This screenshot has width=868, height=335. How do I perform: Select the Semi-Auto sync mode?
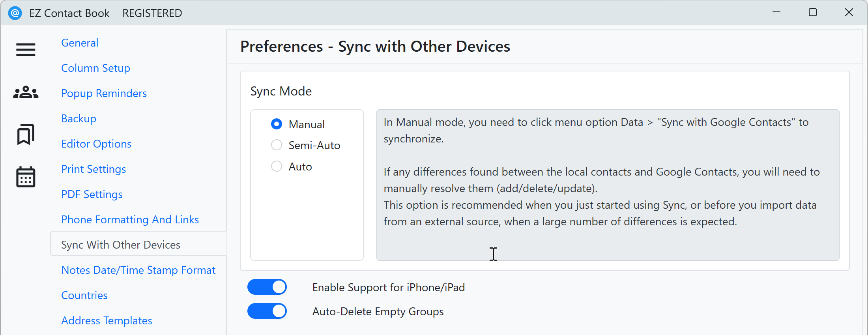pos(277,145)
